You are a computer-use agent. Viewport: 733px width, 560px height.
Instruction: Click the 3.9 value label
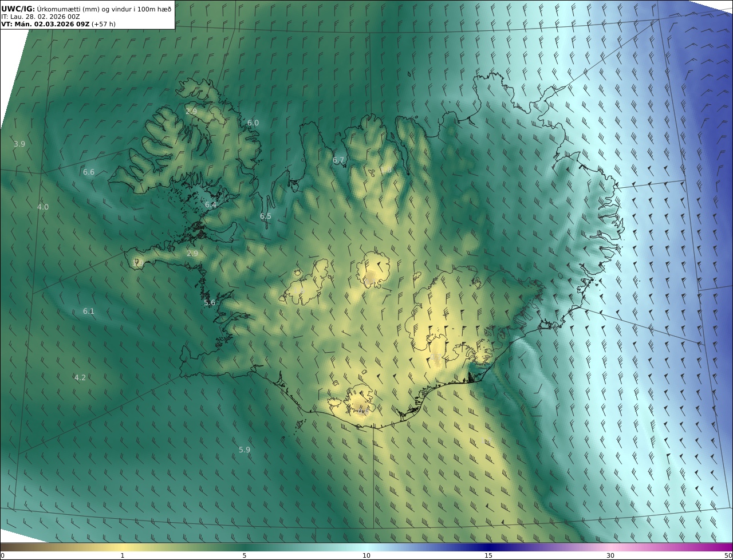[19, 144]
